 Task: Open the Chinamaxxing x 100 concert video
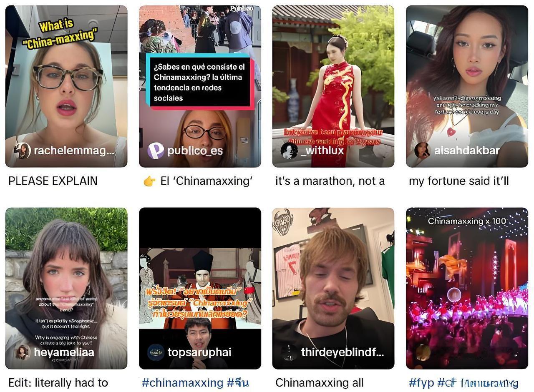pos(467,288)
